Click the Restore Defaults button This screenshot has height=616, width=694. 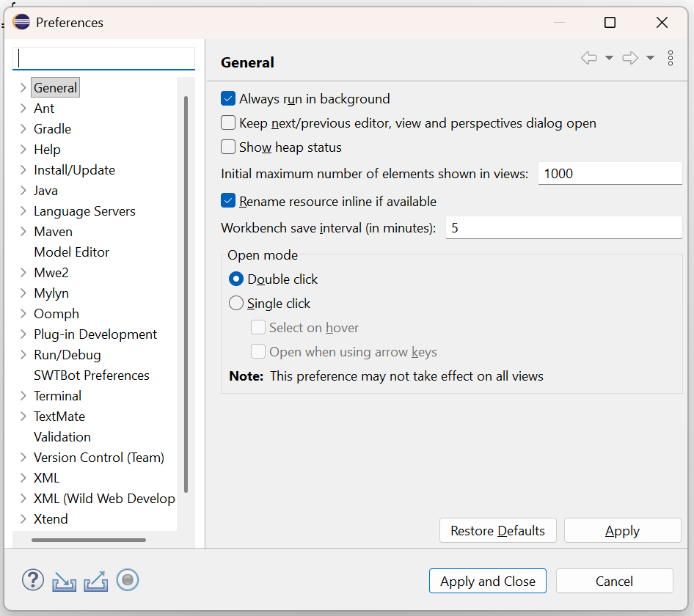497,531
